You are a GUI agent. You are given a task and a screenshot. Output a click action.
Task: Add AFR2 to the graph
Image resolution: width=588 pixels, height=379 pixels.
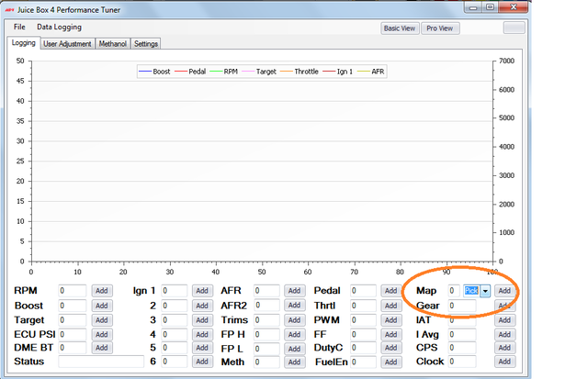coord(294,306)
